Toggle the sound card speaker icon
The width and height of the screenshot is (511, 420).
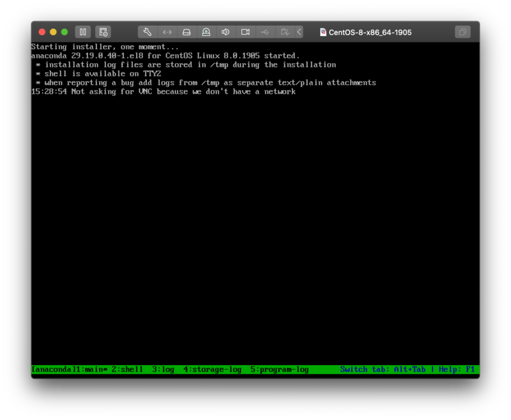coord(225,32)
